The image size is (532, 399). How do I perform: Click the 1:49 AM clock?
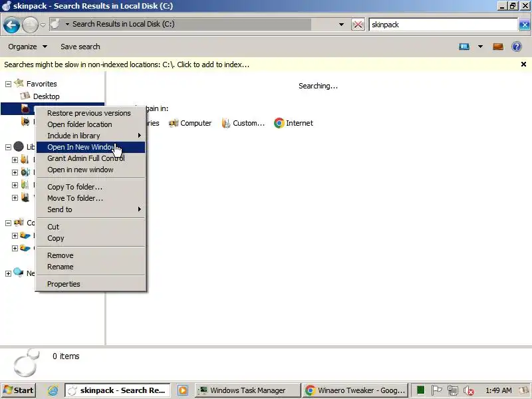[498, 390]
